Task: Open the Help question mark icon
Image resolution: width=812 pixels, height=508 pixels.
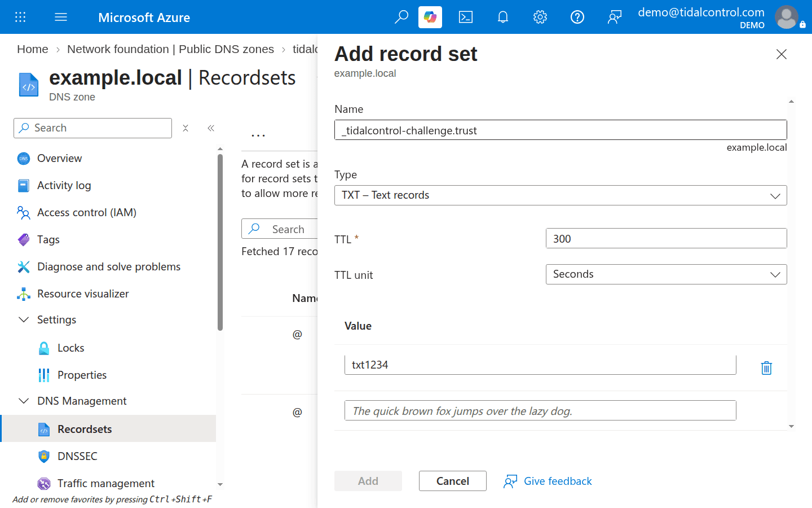Action: 577,17
